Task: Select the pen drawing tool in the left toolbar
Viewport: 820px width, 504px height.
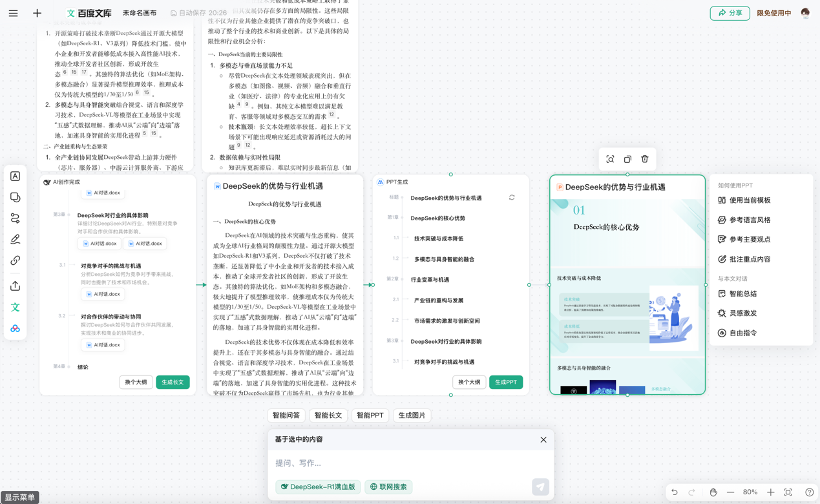Action: pos(16,239)
